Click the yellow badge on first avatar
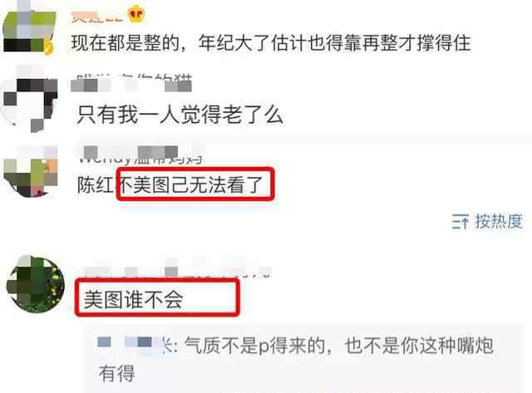Viewport: 532px width, 393px height. point(49,47)
